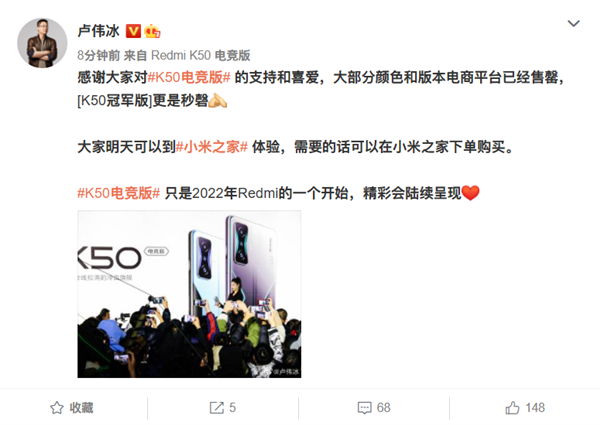Enlarge the K50 launch event photo
This screenshot has height=425, width=600.
click(x=189, y=294)
